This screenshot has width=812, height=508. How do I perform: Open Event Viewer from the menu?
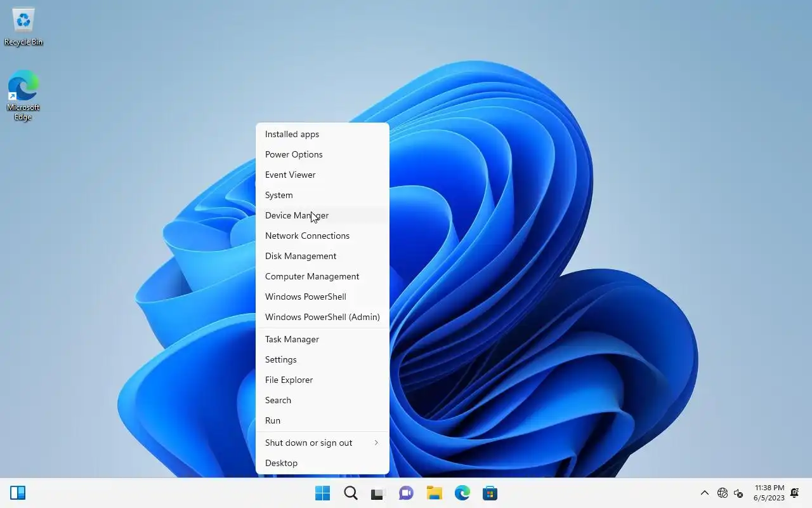(322, 175)
